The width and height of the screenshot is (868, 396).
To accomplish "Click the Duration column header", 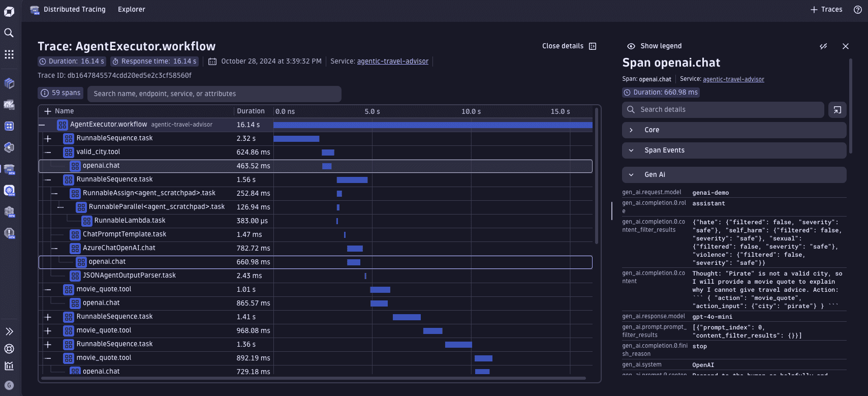I will click(251, 111).
